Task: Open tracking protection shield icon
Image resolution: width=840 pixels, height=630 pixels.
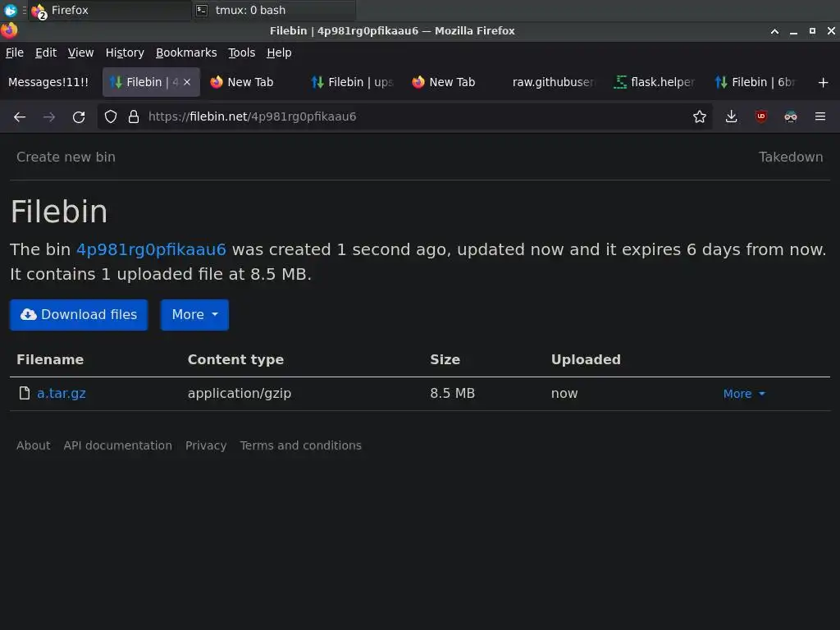Action: pyautogui.click(x=111, y=116)
